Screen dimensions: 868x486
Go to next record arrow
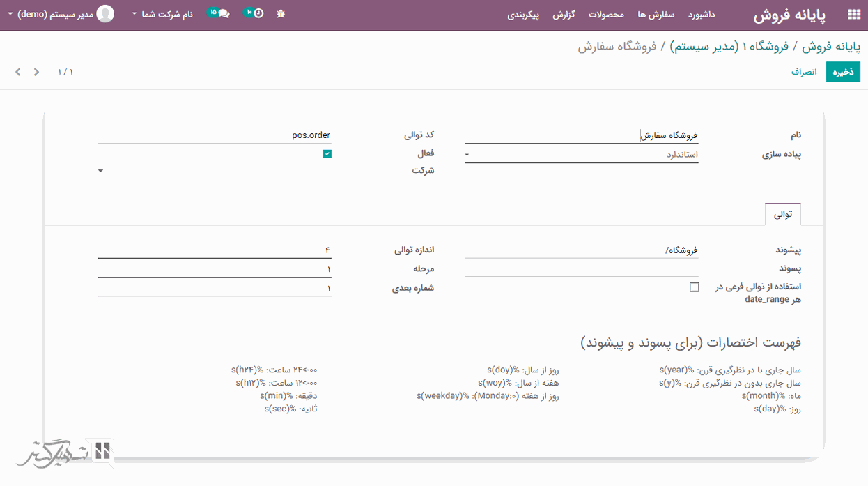pyautogui.click(x=18, y=72)
